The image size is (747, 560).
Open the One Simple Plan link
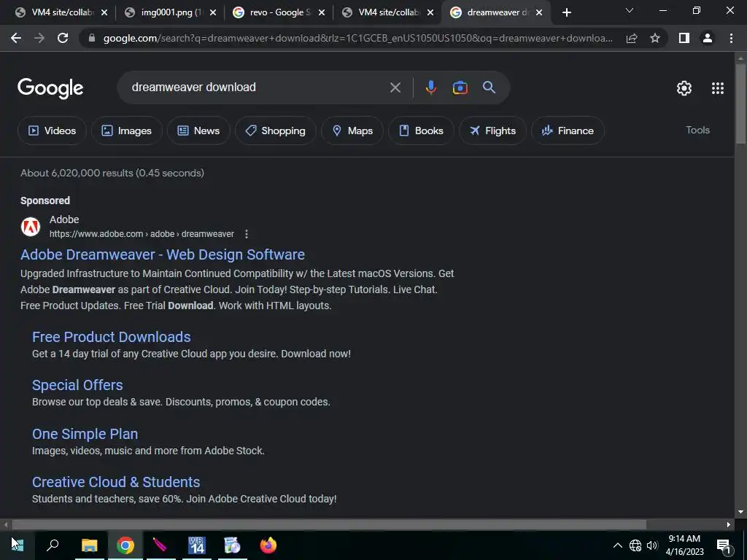pyautogui.click(x=85, y=434)
